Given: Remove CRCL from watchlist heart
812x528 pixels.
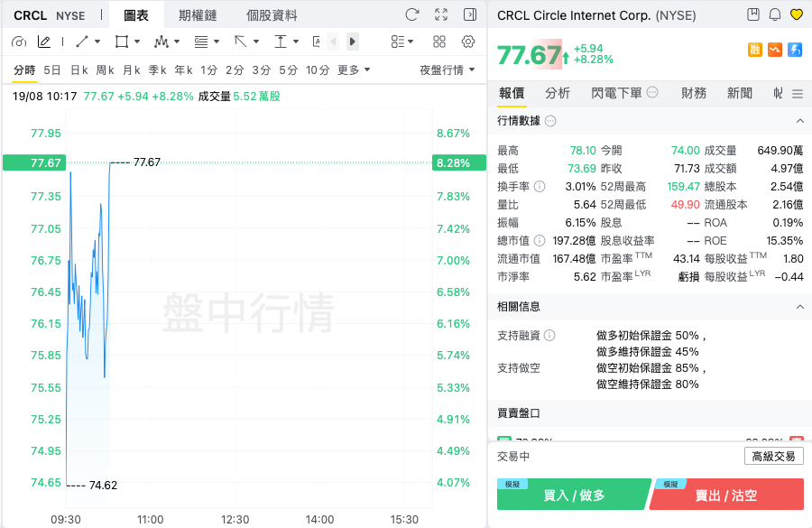Looking at the screenshot, I should [797, 14].
